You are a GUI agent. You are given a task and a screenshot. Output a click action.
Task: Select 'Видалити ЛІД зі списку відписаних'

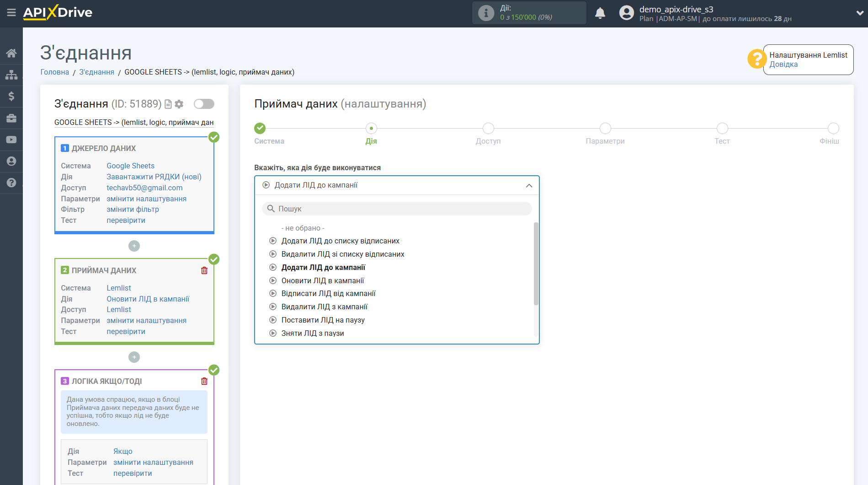click(343, 254)
